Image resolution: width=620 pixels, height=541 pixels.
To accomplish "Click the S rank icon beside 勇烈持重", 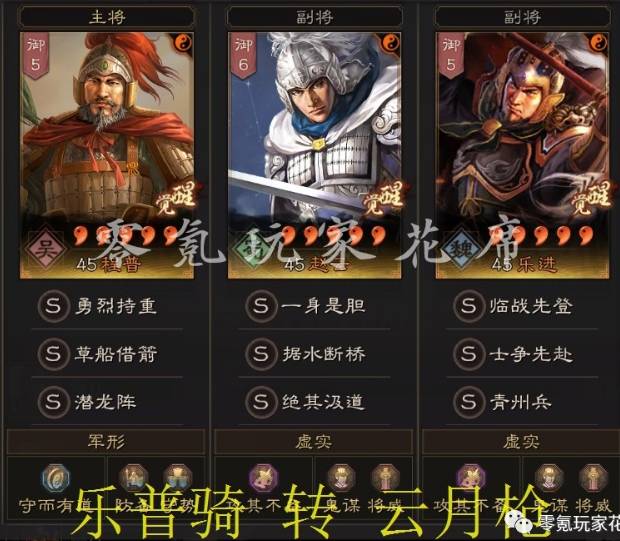I will point(53,306).
